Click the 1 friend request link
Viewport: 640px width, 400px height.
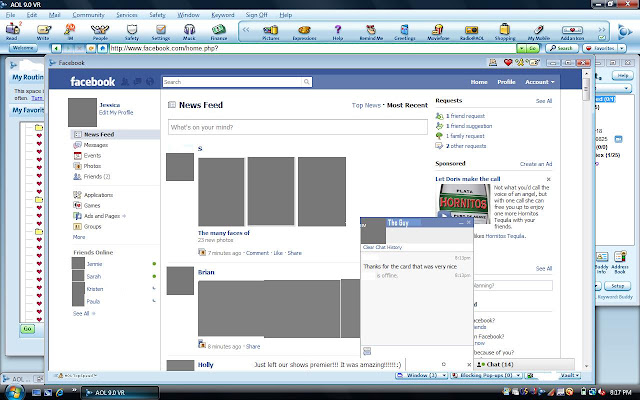[x=465, y=116]
